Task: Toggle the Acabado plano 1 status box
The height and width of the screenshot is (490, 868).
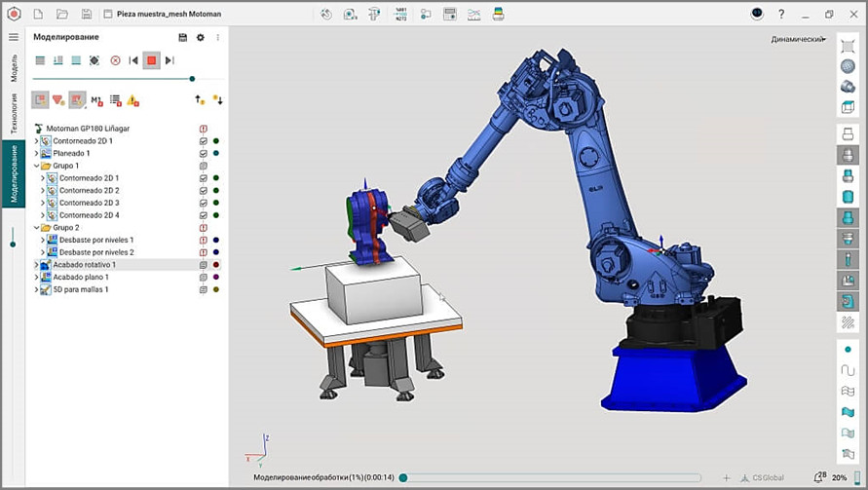Action: [x=204, y=277]
